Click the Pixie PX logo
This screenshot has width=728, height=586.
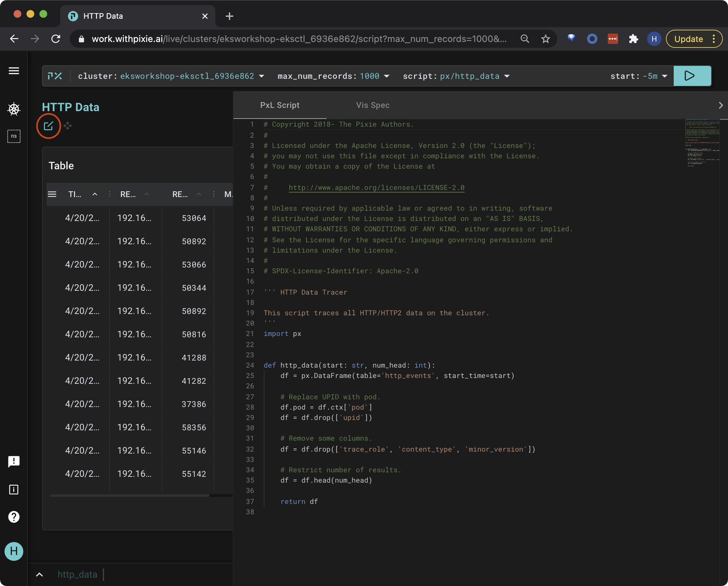[55, 76]
